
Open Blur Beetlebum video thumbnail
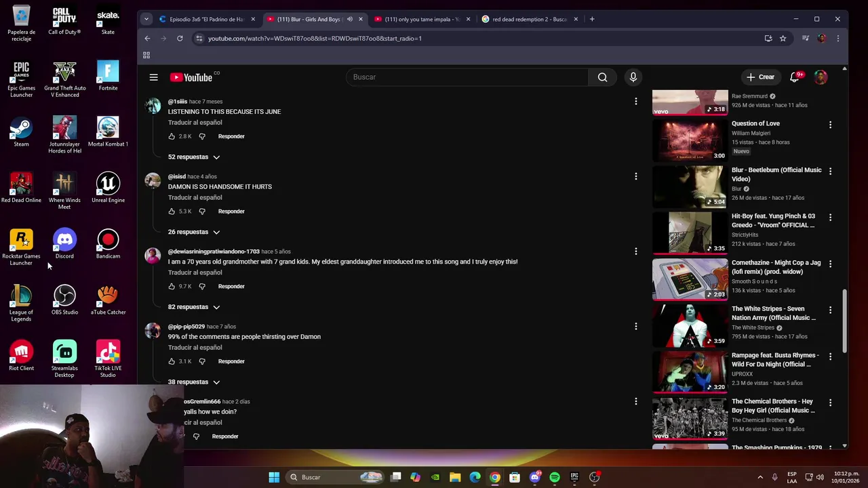[x=690, y=186]
